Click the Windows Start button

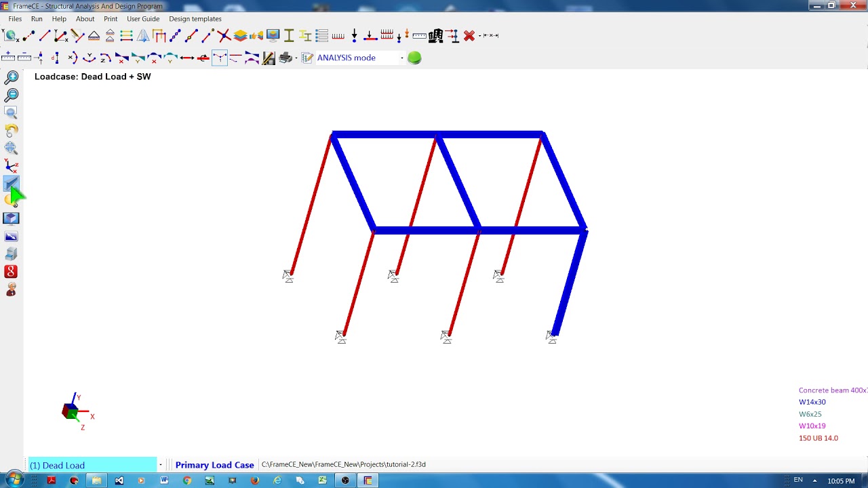(x=14, y=480)
